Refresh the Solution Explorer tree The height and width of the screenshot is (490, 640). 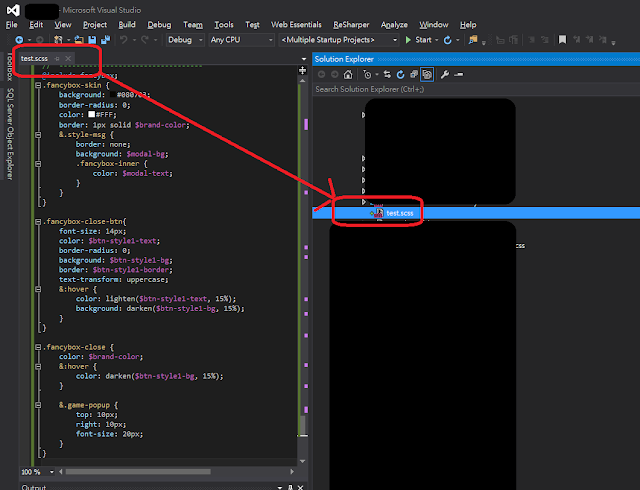pos(400,74)
